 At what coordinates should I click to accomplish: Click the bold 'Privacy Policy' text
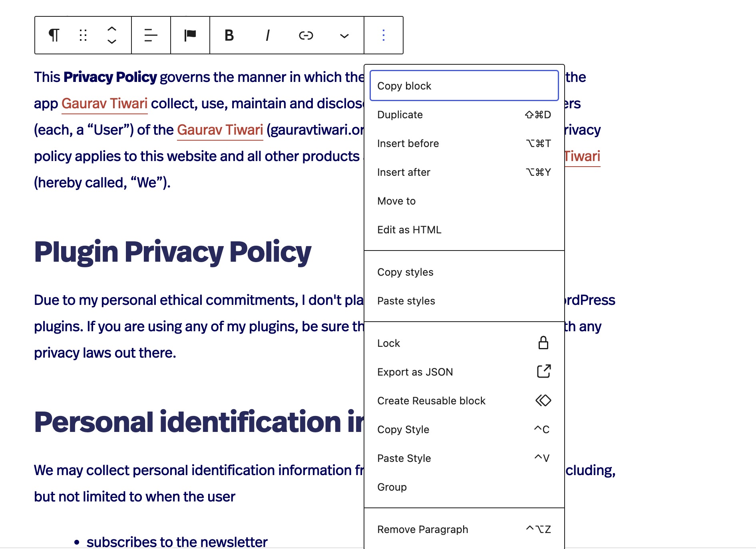click(110, 77)
